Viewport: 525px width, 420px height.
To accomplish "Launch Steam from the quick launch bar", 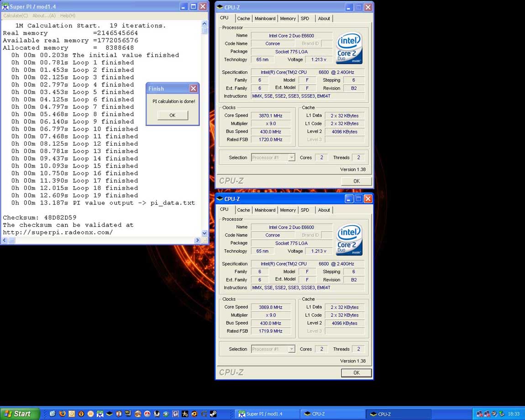I will click(x=213, y=414).
